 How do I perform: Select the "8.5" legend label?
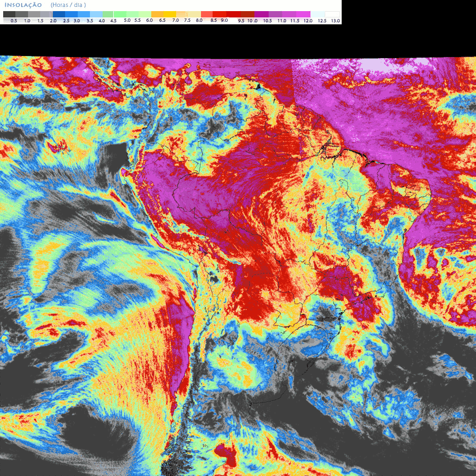click(214, 20)
